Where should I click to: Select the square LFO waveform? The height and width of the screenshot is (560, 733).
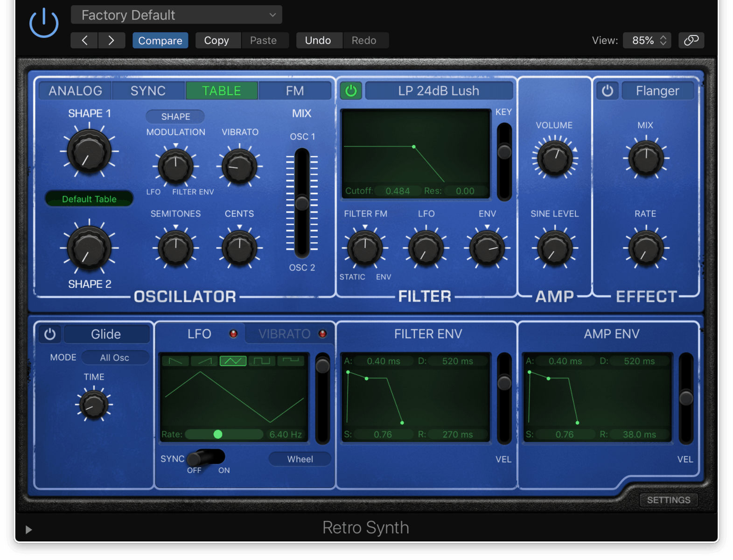click(262, 361)
